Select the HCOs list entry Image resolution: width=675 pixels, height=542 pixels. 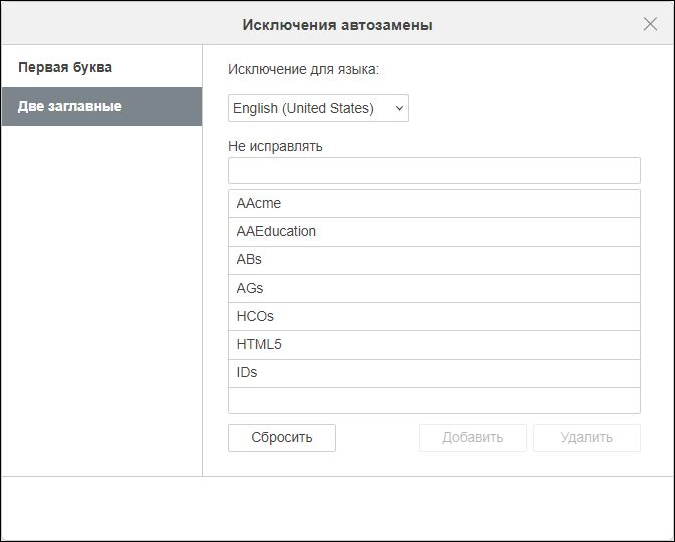click(x=434, y=316)
